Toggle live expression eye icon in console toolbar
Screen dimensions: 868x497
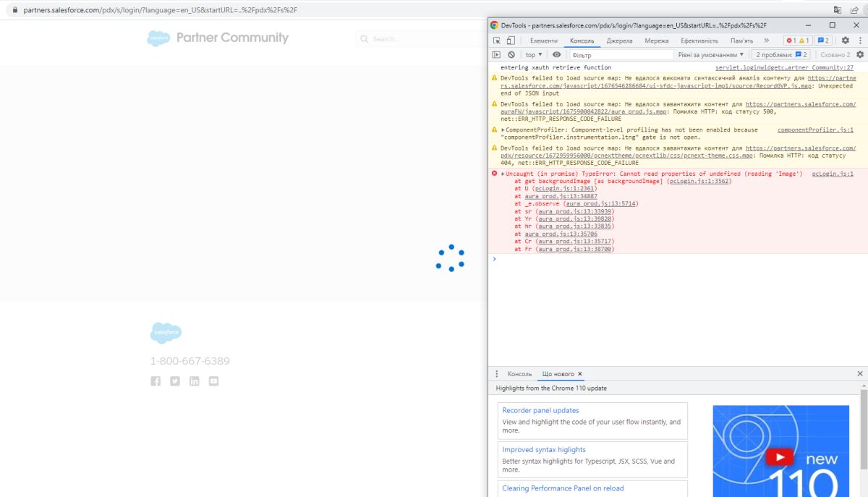(556, 54)
